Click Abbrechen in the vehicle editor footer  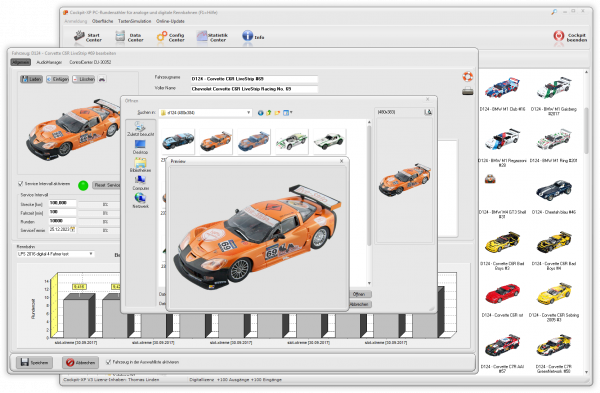pyautogui.click(x=80, y=362)
